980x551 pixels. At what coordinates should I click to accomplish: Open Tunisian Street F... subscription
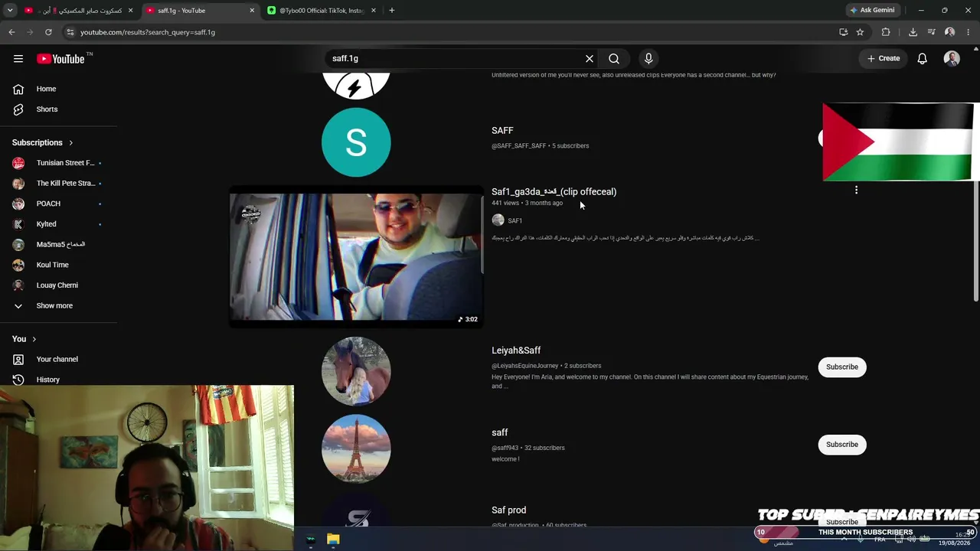click(x=58, y=163)
